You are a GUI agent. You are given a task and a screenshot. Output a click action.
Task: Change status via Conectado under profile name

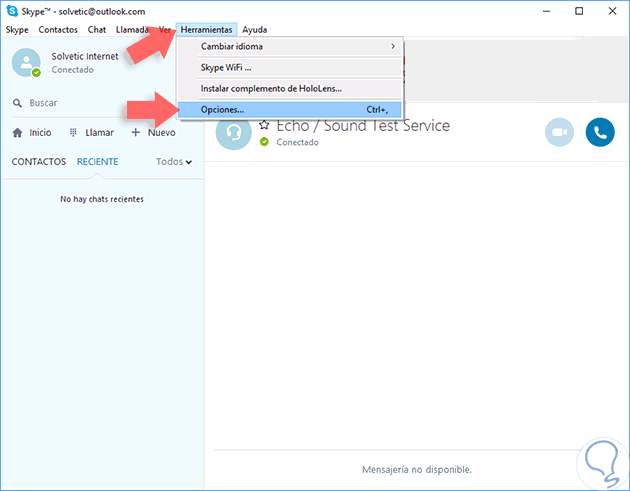(x=72, y=70)
